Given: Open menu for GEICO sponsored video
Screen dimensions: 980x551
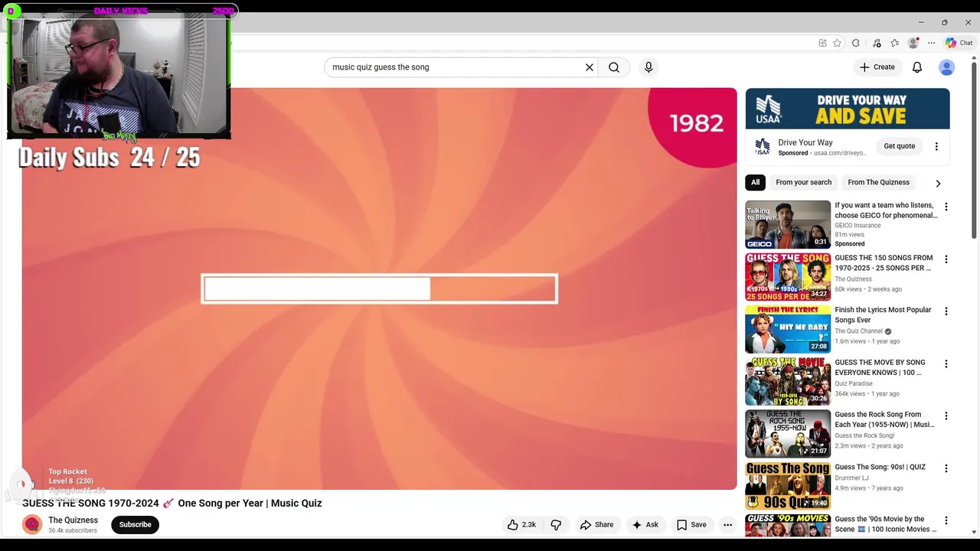Looking at the screenshot, I should 946,207.
